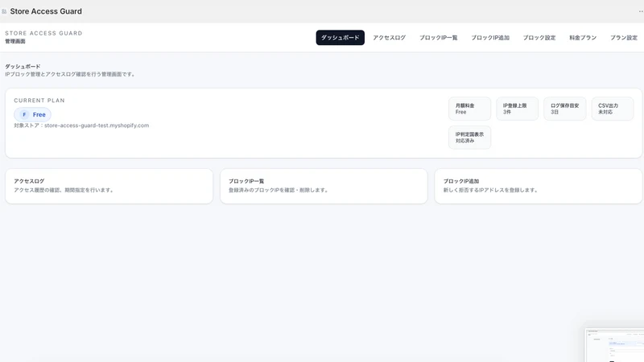
Task: Open the ブロックIP一覧 tab
Action: pyautogui.click(x=438, y=37)
